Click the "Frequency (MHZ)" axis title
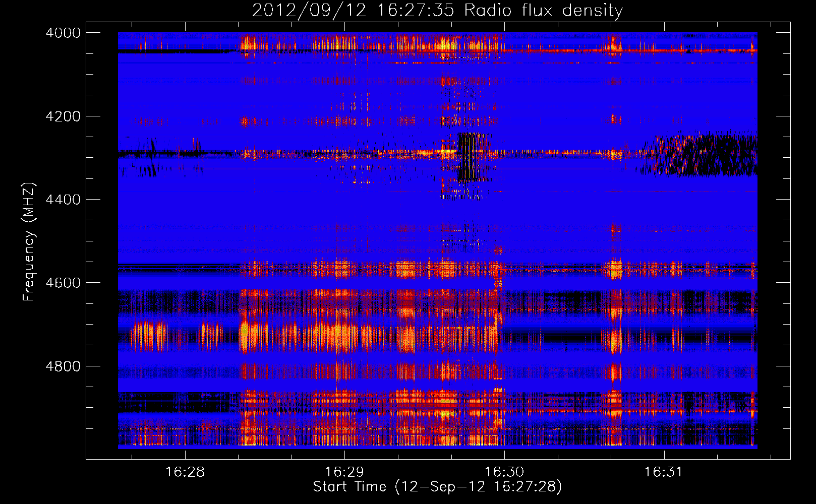Screen dimensions: 816x504 [29, 242]
